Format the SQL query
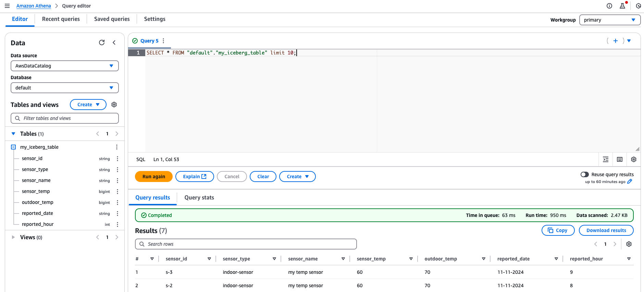The image size is (644, 292). coord(606,159)
